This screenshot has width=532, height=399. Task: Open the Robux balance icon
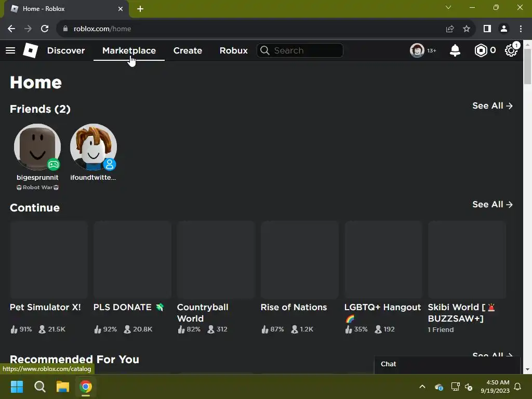481,50
